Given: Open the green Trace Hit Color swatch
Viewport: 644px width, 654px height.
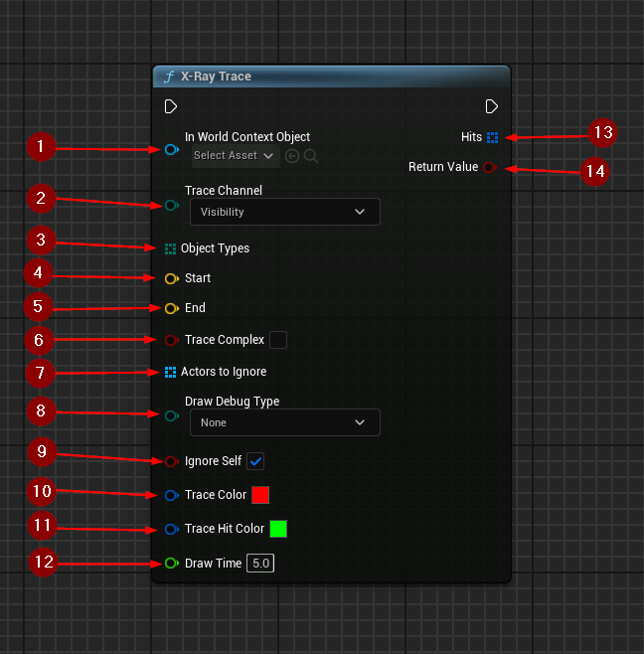Looking at the screenshot, I should tap(278, 529).
